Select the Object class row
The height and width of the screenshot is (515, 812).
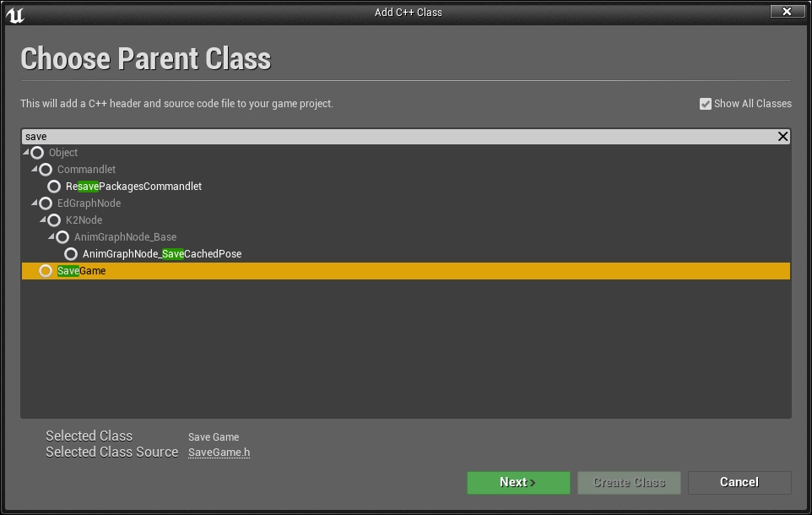pos(406,153)
